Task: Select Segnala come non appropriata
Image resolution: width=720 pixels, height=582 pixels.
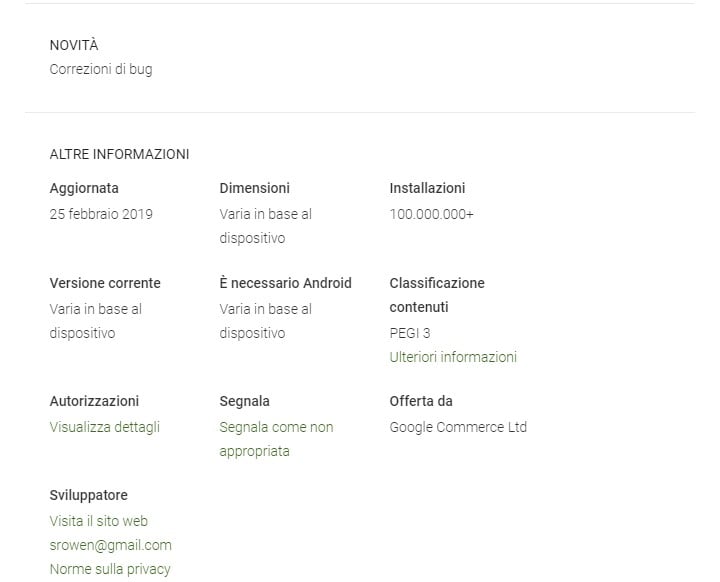Action: click(276, 427)
